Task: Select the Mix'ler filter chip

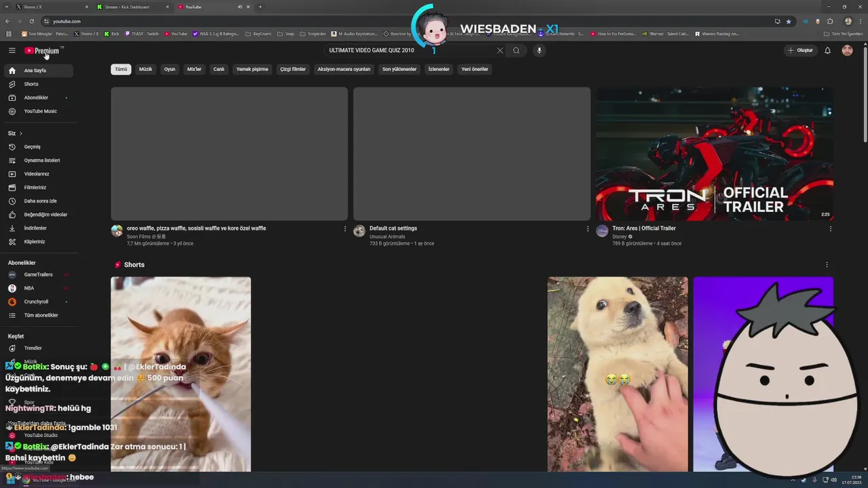Action: pyautogui.click(x=194, y=69)
